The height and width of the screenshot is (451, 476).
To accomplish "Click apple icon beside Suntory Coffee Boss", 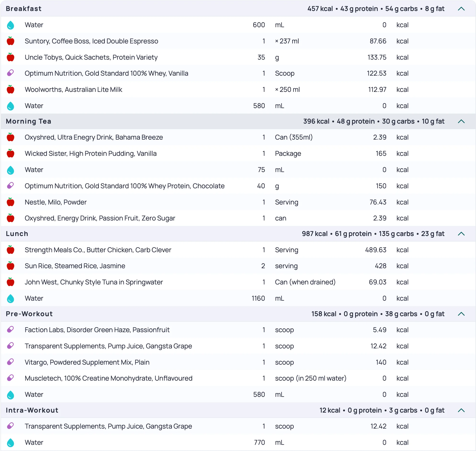I will pyautogui.click(x=10, y=41).
